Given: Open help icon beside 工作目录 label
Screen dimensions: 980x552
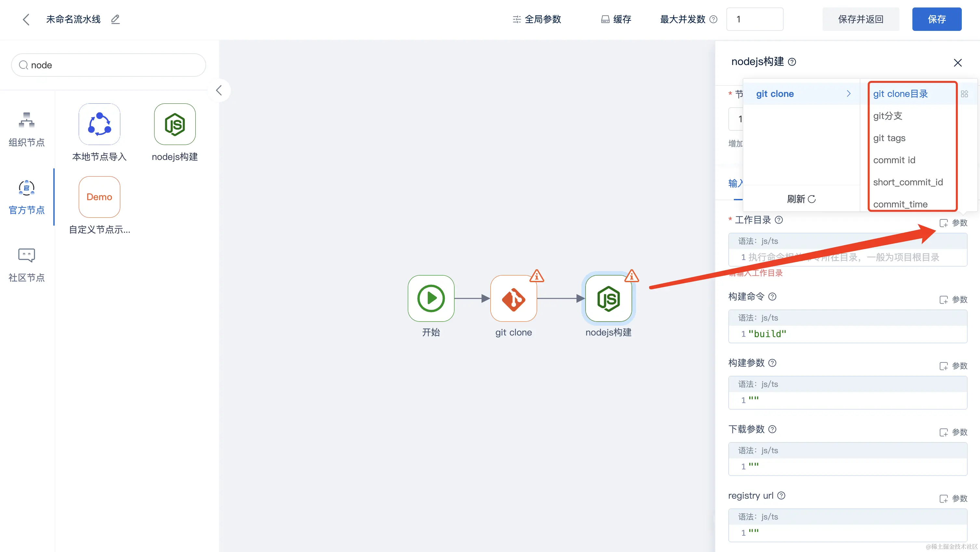Looking at the screenshot, I should pyautogui.click(x=779, y=220).
